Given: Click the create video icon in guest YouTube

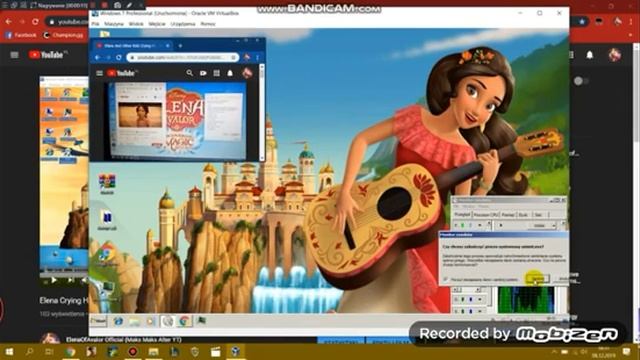Looking at the screenshot, I should [203, 73].
